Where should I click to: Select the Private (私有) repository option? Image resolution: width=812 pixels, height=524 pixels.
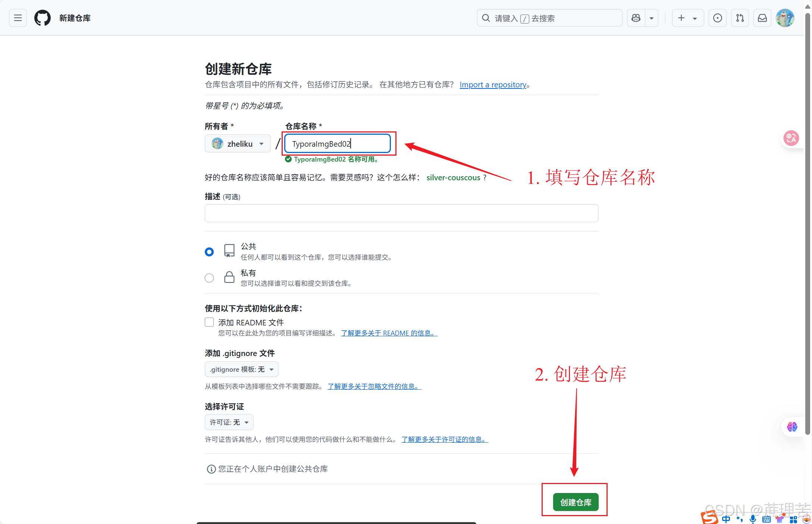tap(209, 278)
